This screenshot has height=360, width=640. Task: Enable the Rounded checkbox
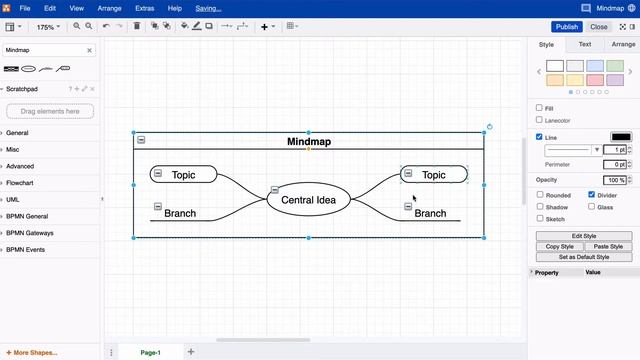pyautogui.click(x=540, y=195)
